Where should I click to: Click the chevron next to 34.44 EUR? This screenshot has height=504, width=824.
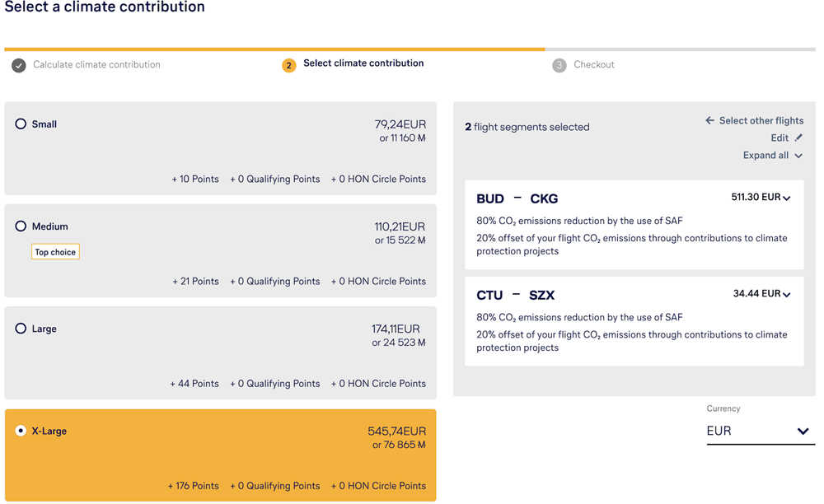pyautogui.click(x=787, y=295)
